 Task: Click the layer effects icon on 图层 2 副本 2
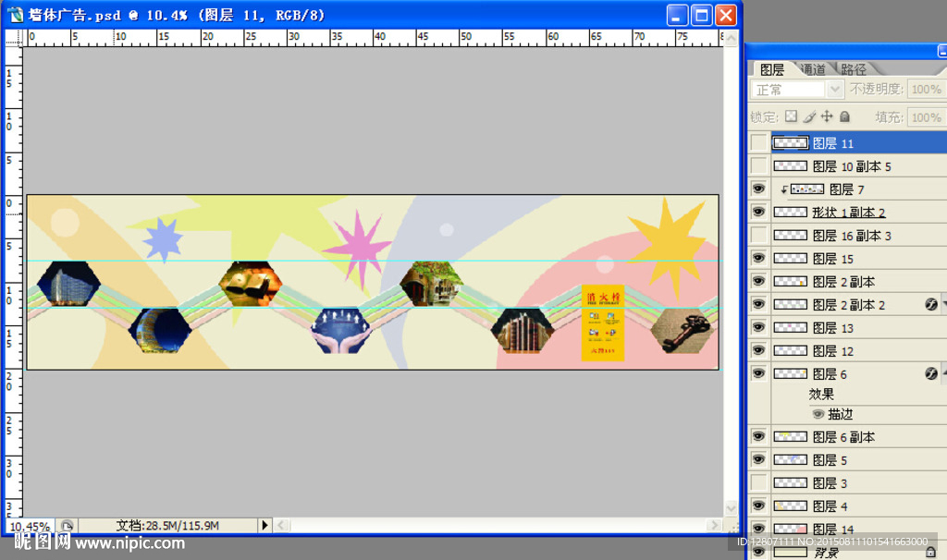(x=932, y=304)
